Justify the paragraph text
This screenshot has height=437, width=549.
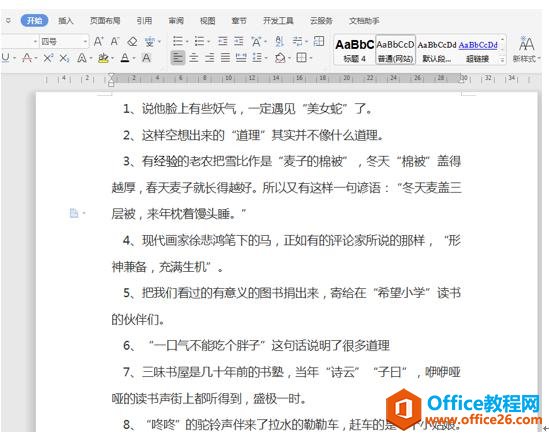pyautogui.click(x=225, y=57)
